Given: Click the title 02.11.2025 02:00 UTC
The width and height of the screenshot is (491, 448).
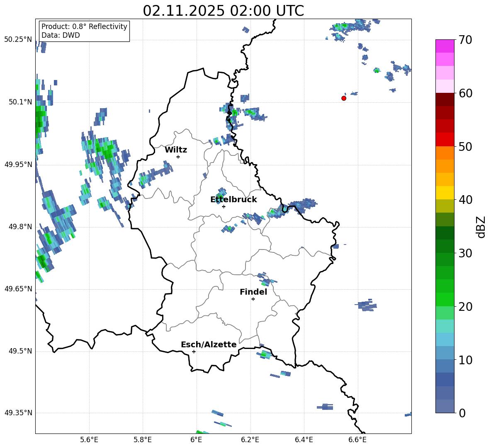Looking at the screenshot, I should [224, 11].
